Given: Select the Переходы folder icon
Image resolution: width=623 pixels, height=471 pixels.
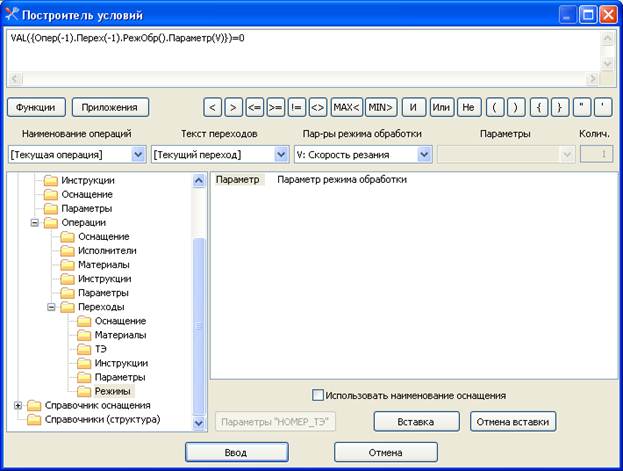Looking at the screenshot, I should pyautogui.click(x=67, y=307).
